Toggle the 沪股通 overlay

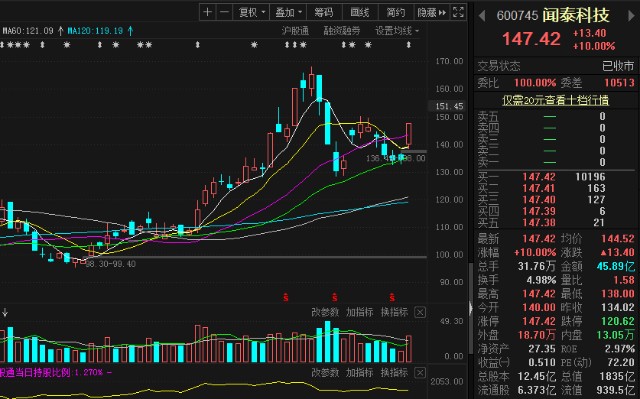coord(295,31)
